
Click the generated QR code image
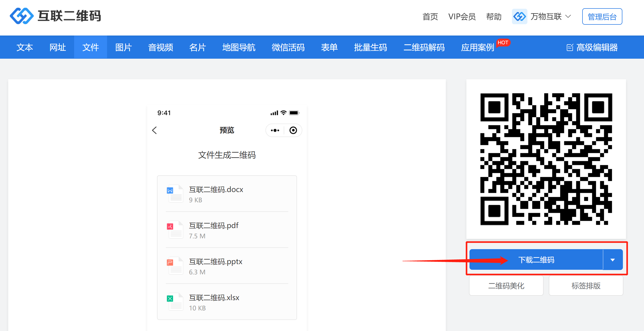546,159
